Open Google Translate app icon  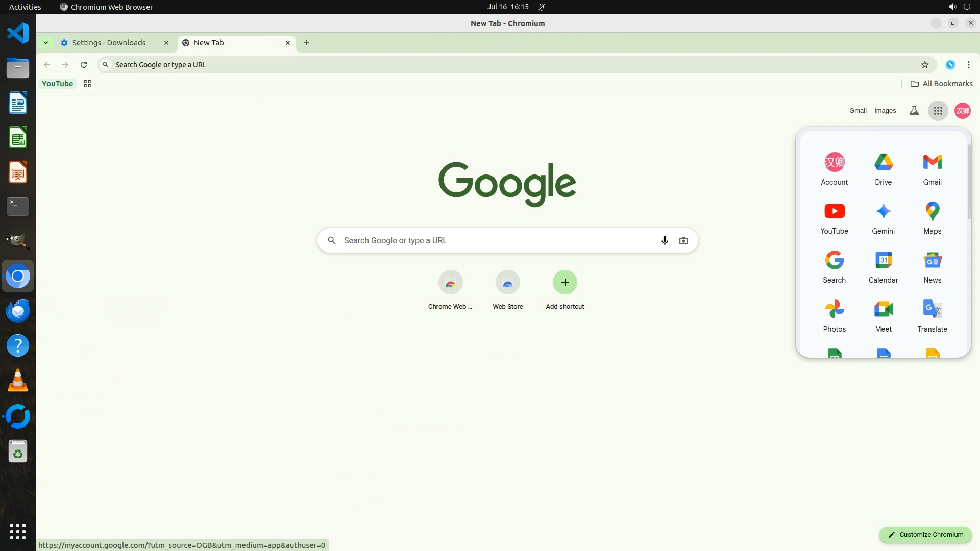click(x=932, y=315)
